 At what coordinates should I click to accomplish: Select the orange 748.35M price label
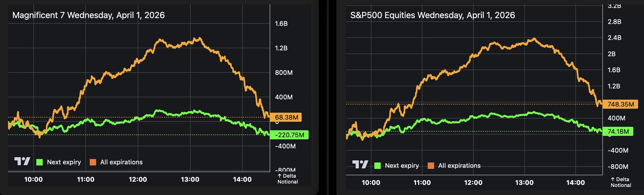click(620, 104)
